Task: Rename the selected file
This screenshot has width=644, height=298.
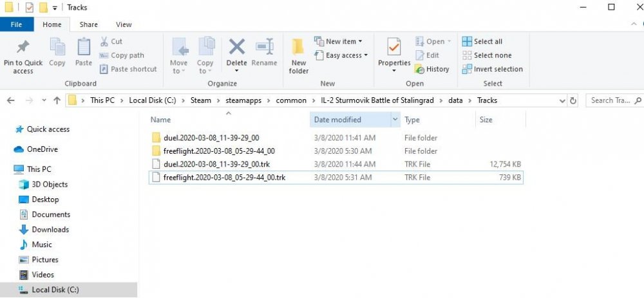Action: (264, 52)
